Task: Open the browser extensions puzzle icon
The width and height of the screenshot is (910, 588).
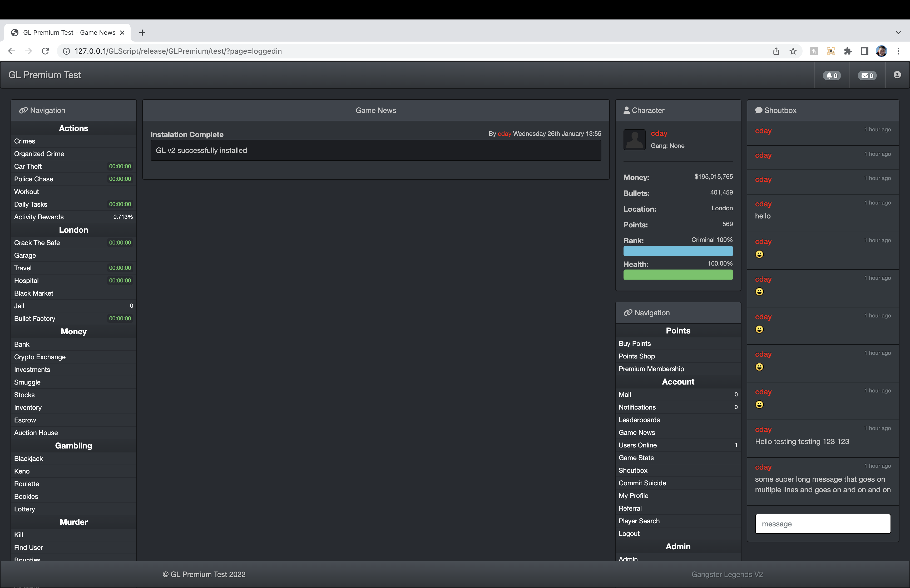Action: (x=848, y=51)
